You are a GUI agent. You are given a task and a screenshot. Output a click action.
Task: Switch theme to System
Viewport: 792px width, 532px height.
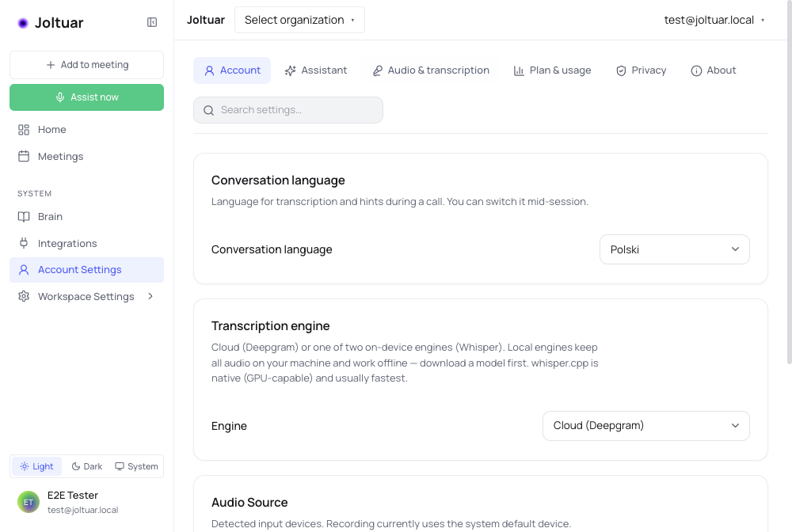click(x=136, y=466)
